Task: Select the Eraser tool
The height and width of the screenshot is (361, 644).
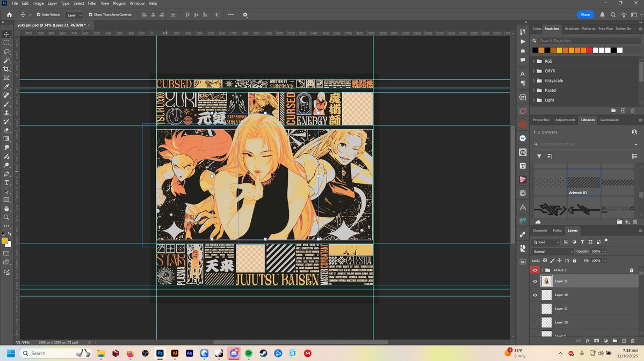Action: click(x=6, y=130)
